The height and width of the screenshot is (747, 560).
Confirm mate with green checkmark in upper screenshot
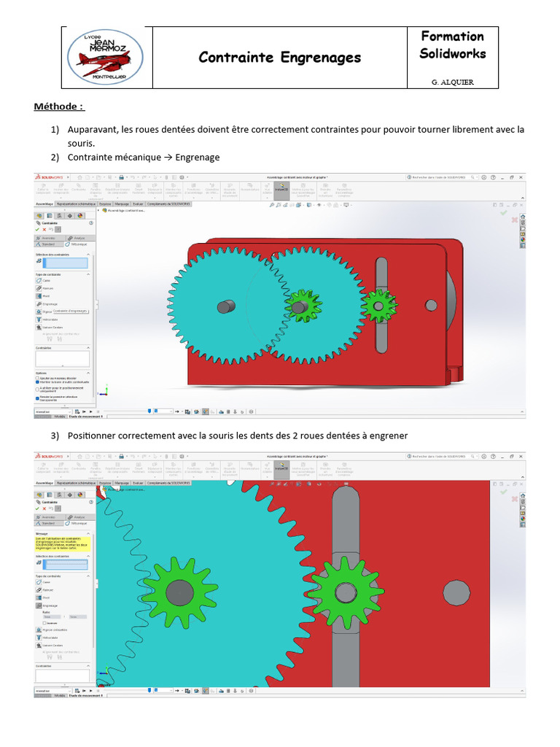pyautogui.click(x=37, y=230)
